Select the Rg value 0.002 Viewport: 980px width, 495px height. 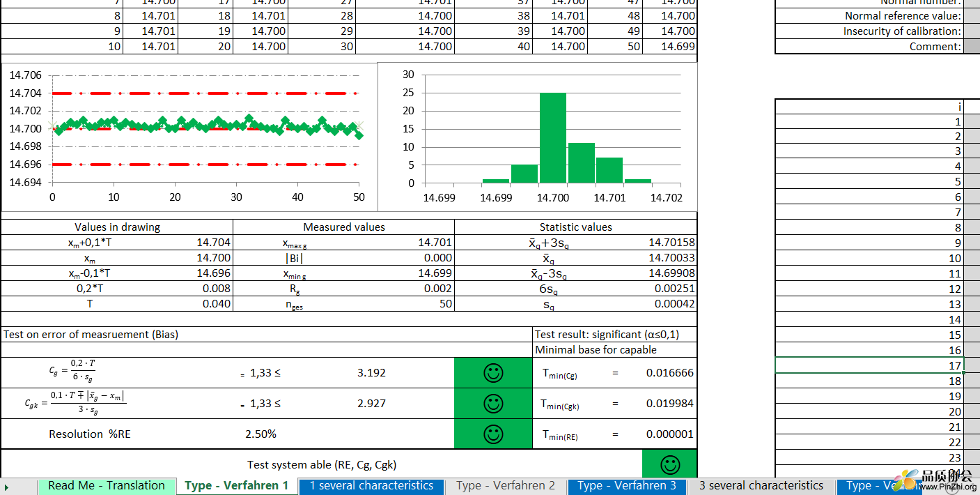point(438,289)
